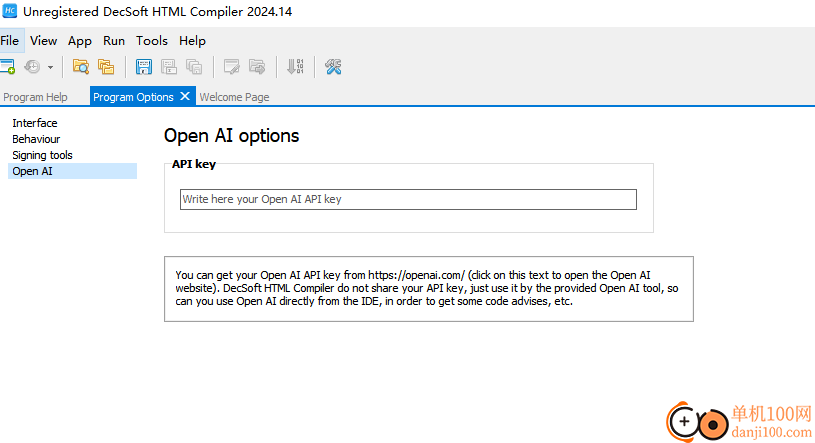
Task: Select the Behaviour options category
Action: pyautogui.click(x=36, y=139)
